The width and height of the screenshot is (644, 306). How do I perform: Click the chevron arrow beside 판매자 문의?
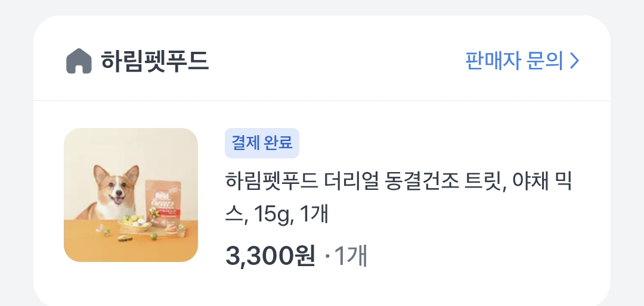(x=575, y=61)
